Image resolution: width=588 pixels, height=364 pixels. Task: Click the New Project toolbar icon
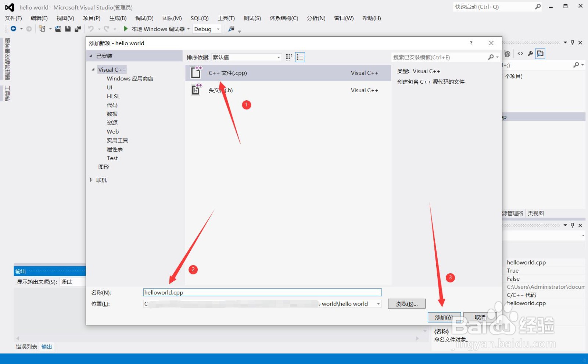point(42,29)
